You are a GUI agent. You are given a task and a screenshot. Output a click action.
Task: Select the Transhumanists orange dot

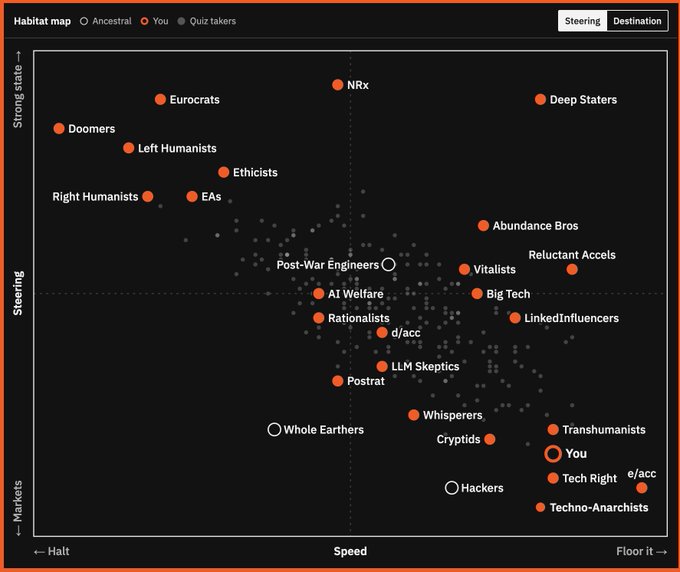(x=552, y=429)
